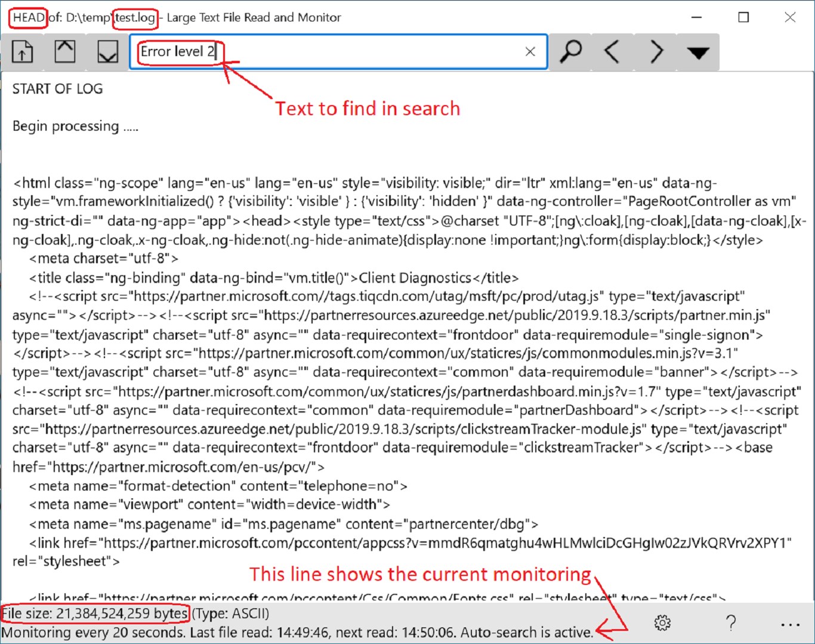Viewport: 815px width, 644px height.
Task: Click the 'ms.pagename' meta line
Action: pos(283,524)
